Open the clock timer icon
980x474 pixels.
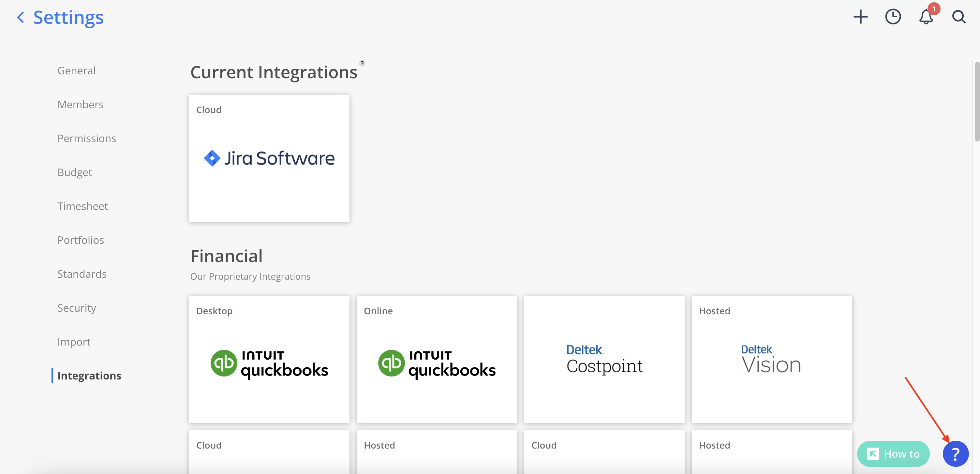pos(893,17)
